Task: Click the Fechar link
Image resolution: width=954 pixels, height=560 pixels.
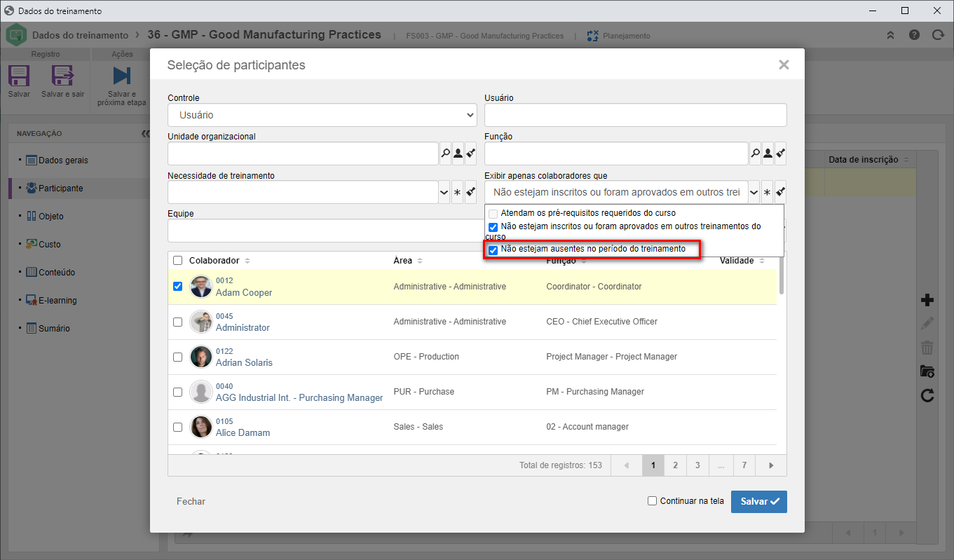Action: pyautogui.click(x=191, y=502)
